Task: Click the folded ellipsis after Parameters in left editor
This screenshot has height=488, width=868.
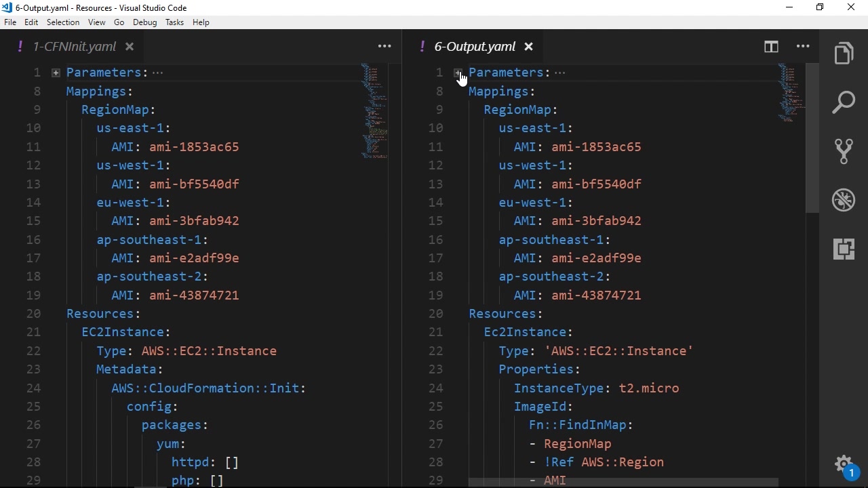Action: (158, 73)
